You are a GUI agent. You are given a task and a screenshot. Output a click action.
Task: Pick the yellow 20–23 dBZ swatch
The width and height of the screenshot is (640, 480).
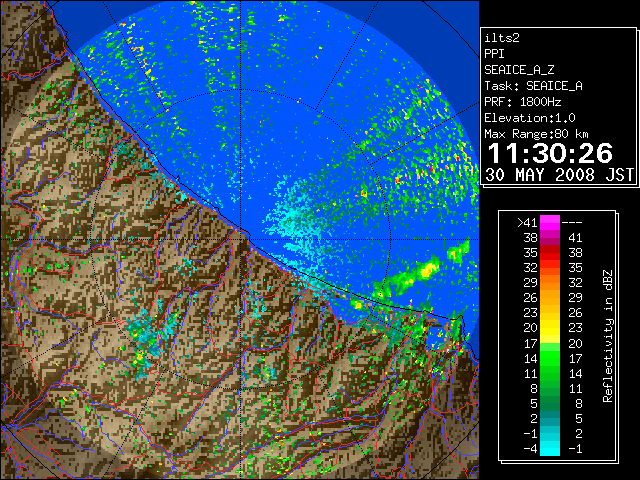(x=550, y=328)
